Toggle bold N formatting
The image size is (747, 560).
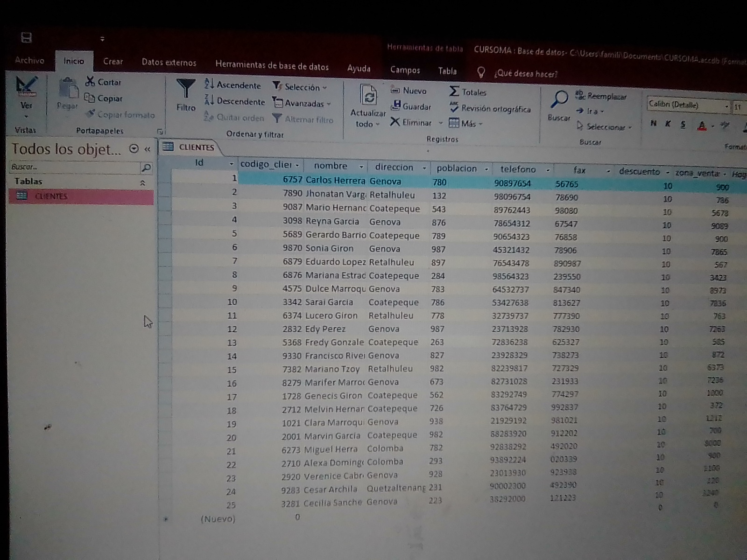tap(653, 123)
